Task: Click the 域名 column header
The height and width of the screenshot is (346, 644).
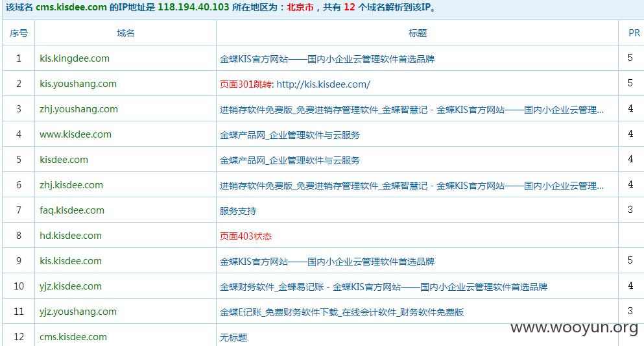Action: (x=125, y=33)
